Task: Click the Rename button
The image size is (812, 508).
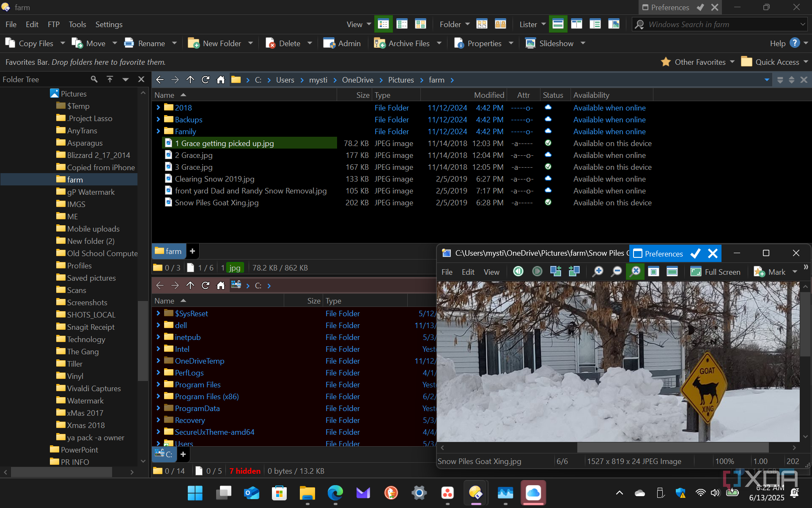Action: coord(145,43)
